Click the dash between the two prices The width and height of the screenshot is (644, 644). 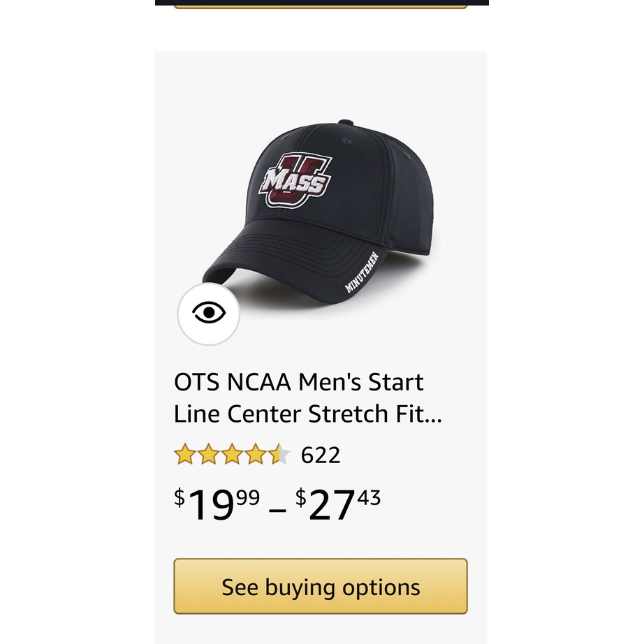coord(277,510)
